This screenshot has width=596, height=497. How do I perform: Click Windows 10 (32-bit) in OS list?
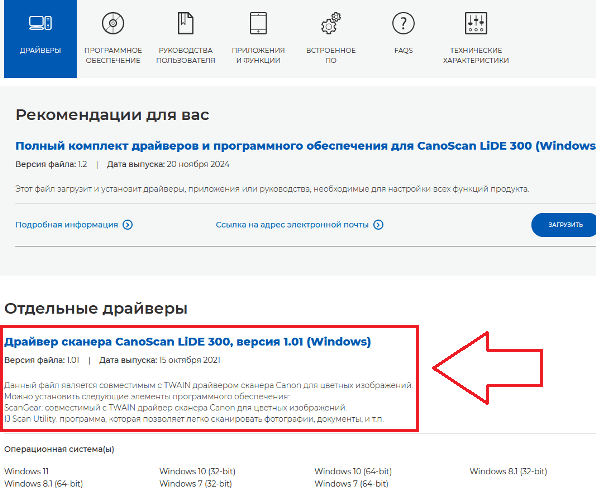click(x=197, y=471)
